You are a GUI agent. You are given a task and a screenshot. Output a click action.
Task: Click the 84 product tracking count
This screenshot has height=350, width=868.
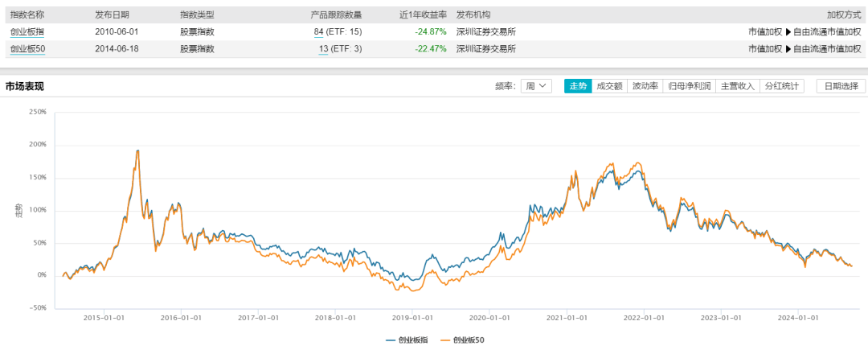pyautogui.click(x=318, y=32)
